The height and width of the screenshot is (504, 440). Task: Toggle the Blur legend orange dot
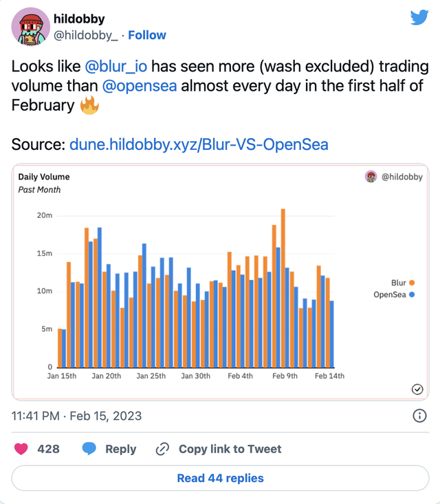[412, 283]
